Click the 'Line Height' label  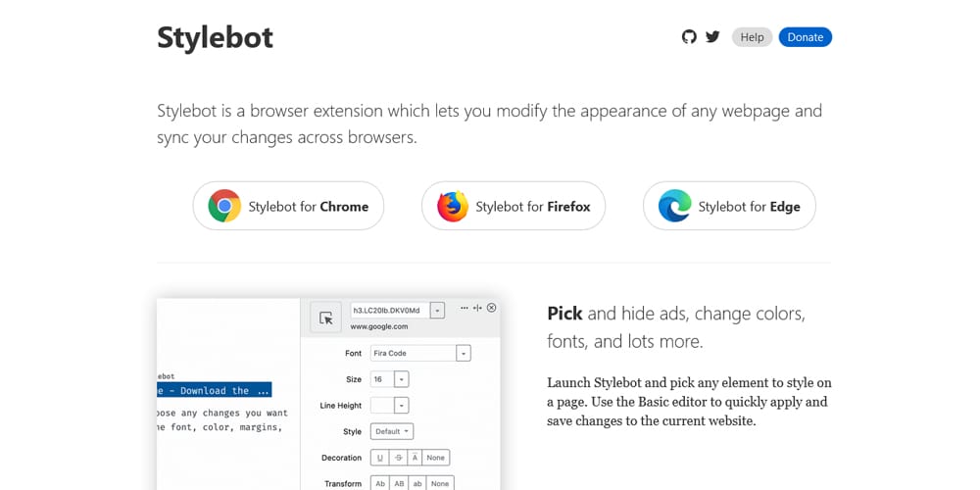(341, 406)
